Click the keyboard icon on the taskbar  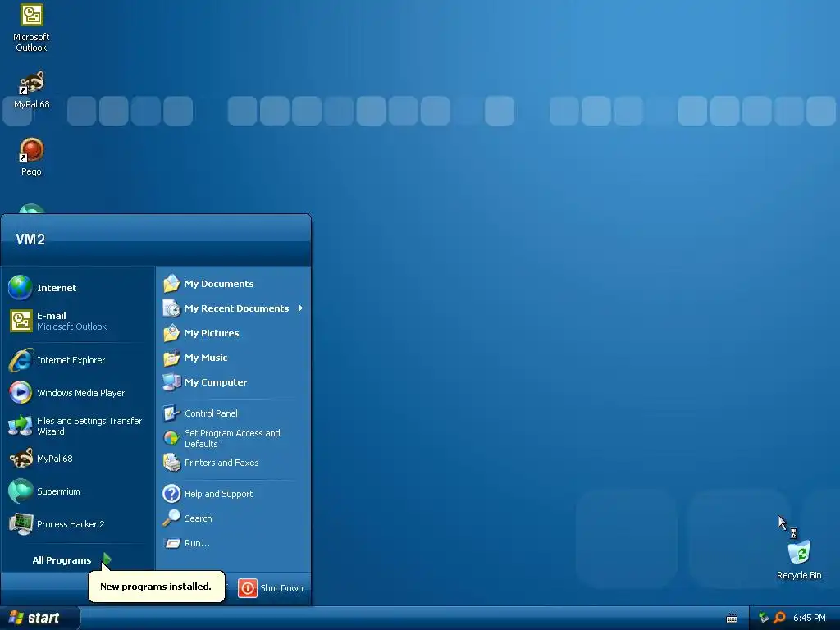pyautogui.click(x=731, y=619)
